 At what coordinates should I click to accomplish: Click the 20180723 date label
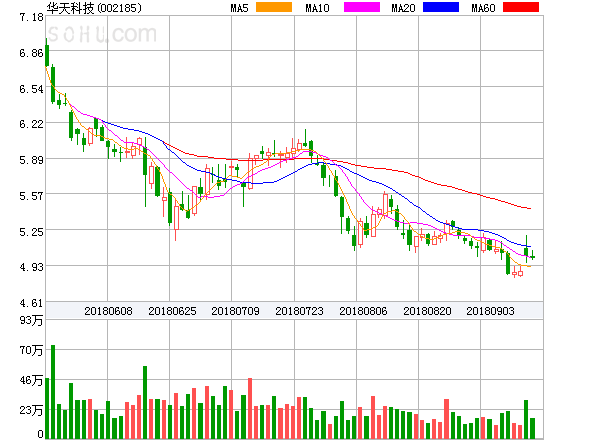pyautogui.click(x=299, y=311)
